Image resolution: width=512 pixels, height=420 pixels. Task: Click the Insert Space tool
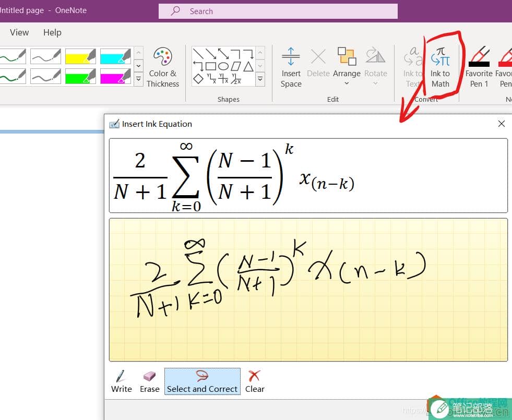[291, 67]
